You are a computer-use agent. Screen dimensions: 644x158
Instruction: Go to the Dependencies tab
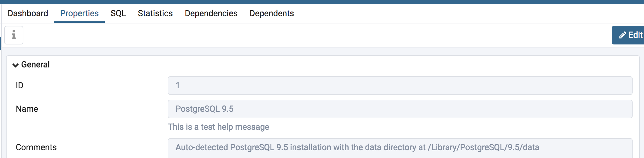211,14
